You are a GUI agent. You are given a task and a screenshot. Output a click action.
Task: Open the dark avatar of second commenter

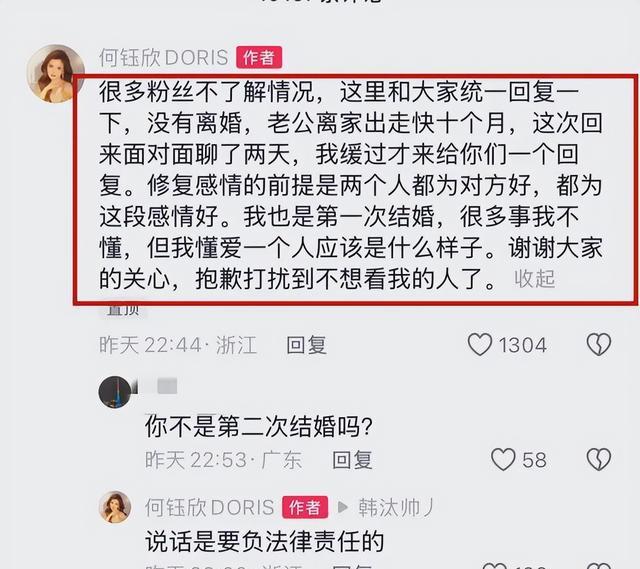(x=115, y=392)
